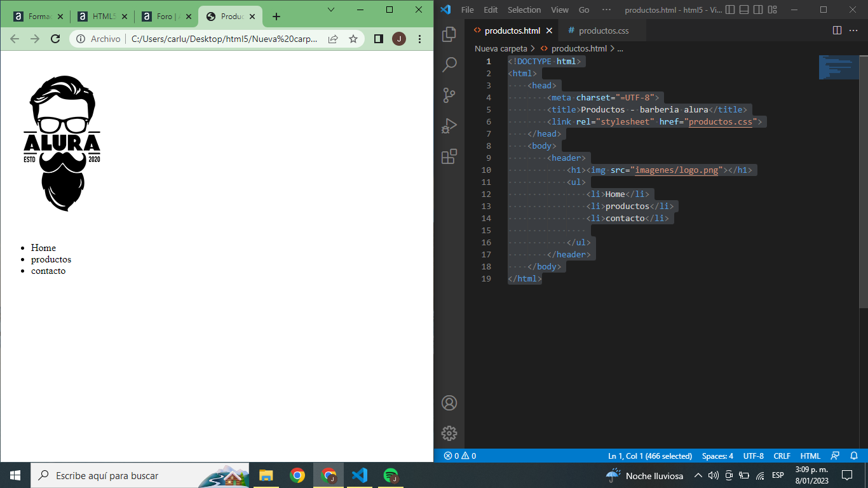Share this page icon in Chrome
This screenshot has width=868, height=488.
coord(333,39)
